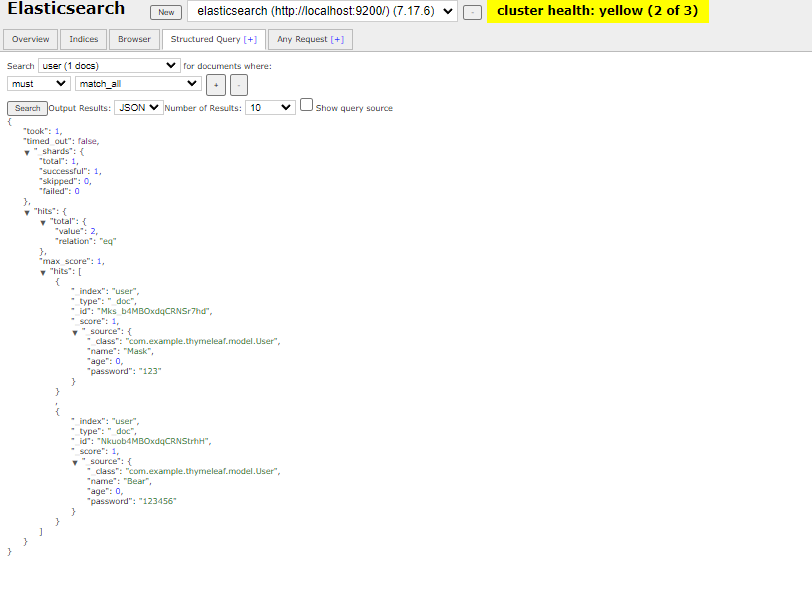812x607 pixels.
Task: Click the password value "123456"
Action: [x=157, y=501]
